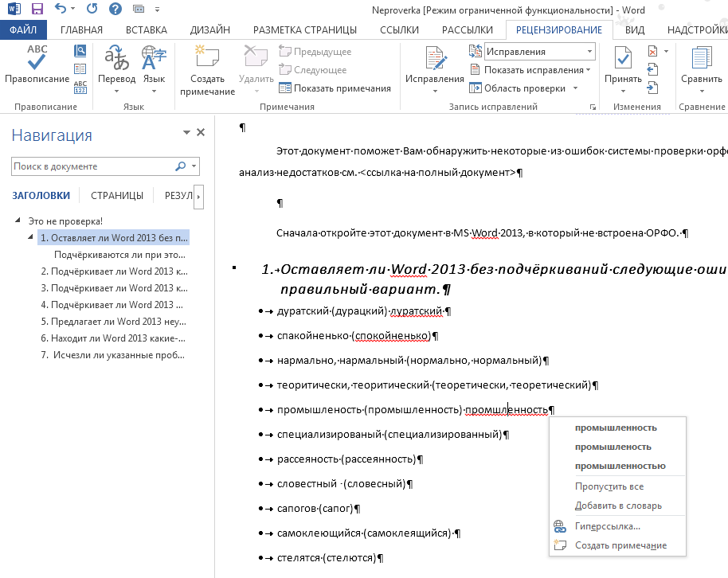The width and height of the screenshot is (728, 578).
Task: Go to Следующее comment
Action: [312, 69]
